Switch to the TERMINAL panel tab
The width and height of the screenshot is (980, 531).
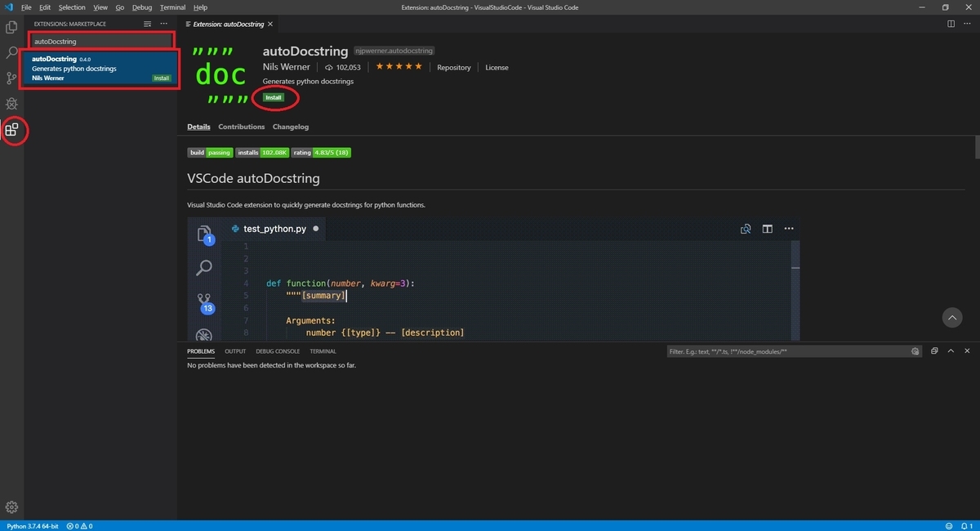tap(323, 351)
